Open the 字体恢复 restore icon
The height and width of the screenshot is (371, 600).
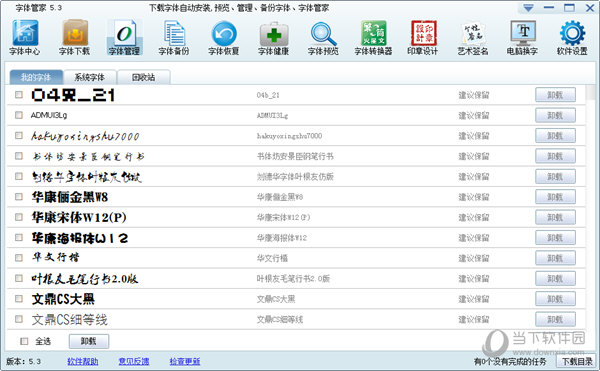pyautogui.click(x=224, y=37)
